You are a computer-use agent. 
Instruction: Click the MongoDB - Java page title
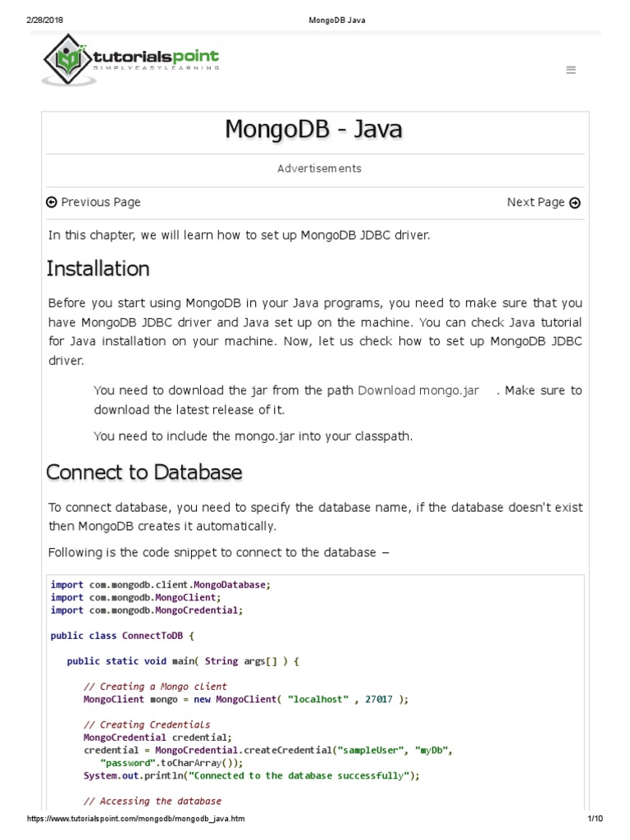point(314,130)
